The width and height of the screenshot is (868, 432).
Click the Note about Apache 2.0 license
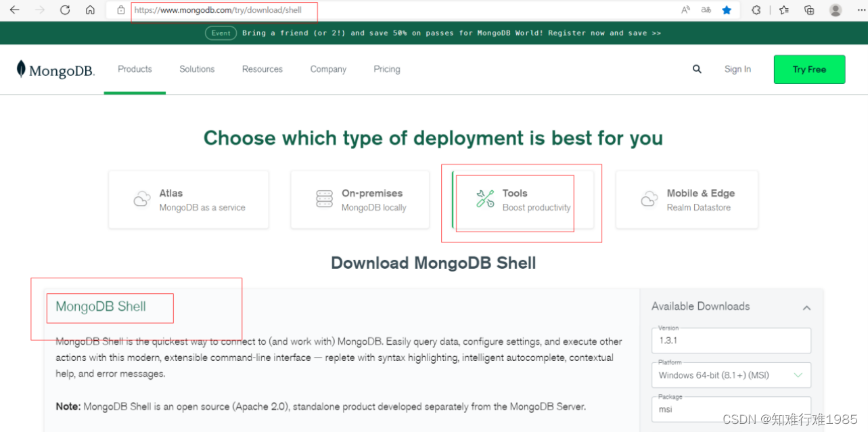pos(321,407)
